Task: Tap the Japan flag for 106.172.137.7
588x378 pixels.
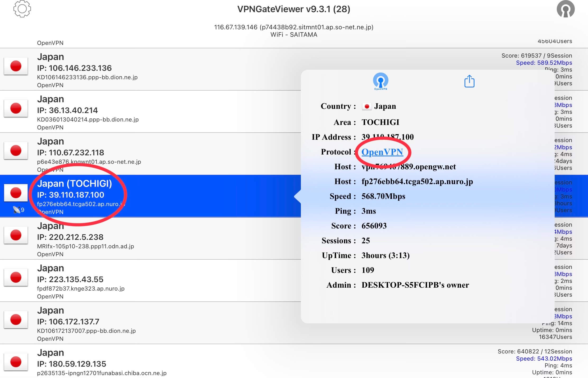Action: (x=16, y=320)
